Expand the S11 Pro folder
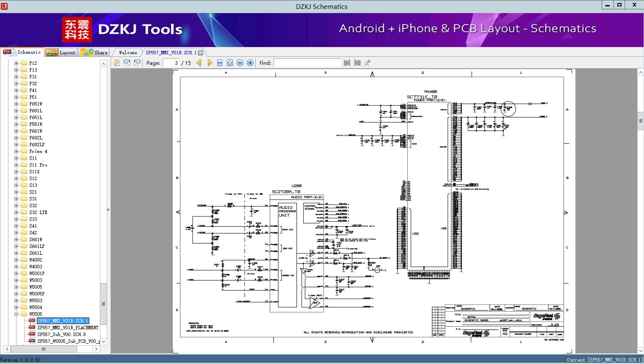The image size is (644, 364). click(x=16, y=165)
